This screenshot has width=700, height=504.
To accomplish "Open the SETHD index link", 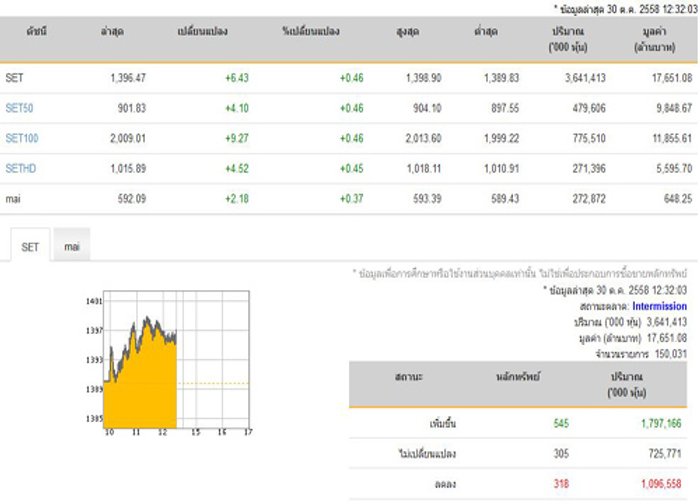I will 21,168.
